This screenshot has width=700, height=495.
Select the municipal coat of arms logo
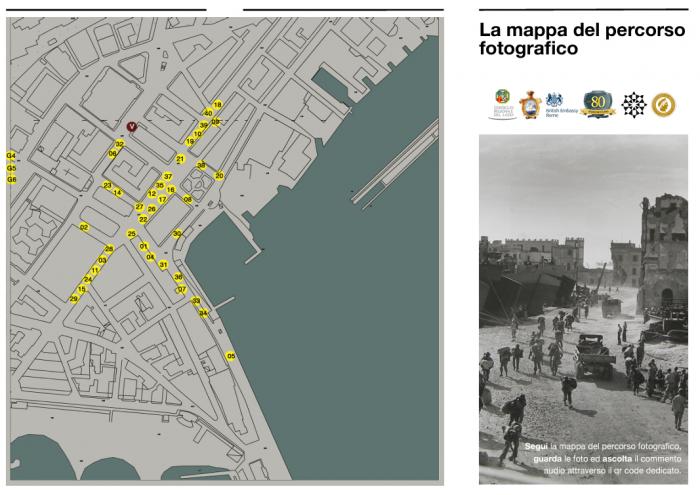(x=530, y=105)
